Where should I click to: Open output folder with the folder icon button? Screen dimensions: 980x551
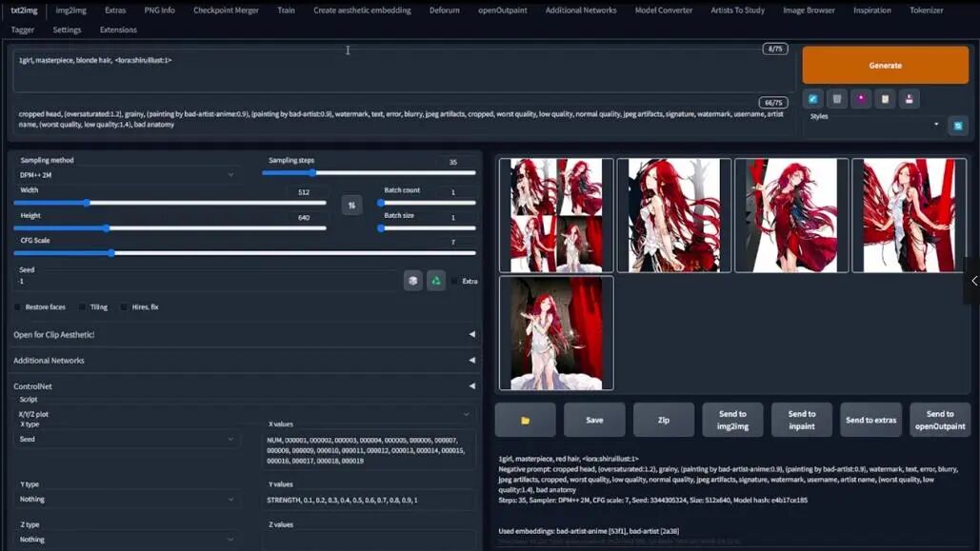(525, 420)
